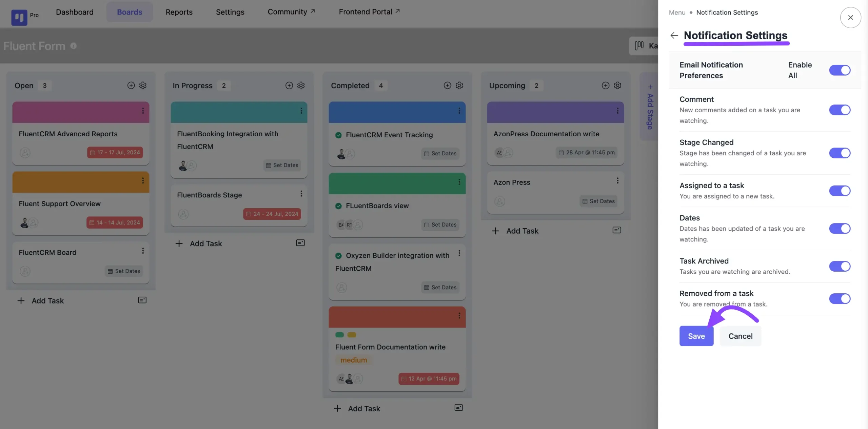Click the vertical Add Stage button

click(x=650, y=106)
